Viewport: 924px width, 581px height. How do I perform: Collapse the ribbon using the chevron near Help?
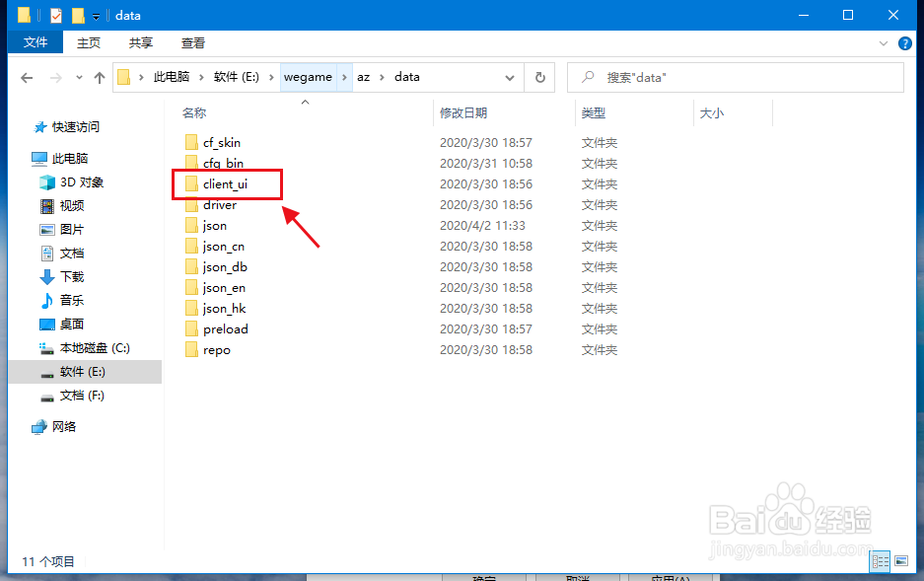(884, 42)
